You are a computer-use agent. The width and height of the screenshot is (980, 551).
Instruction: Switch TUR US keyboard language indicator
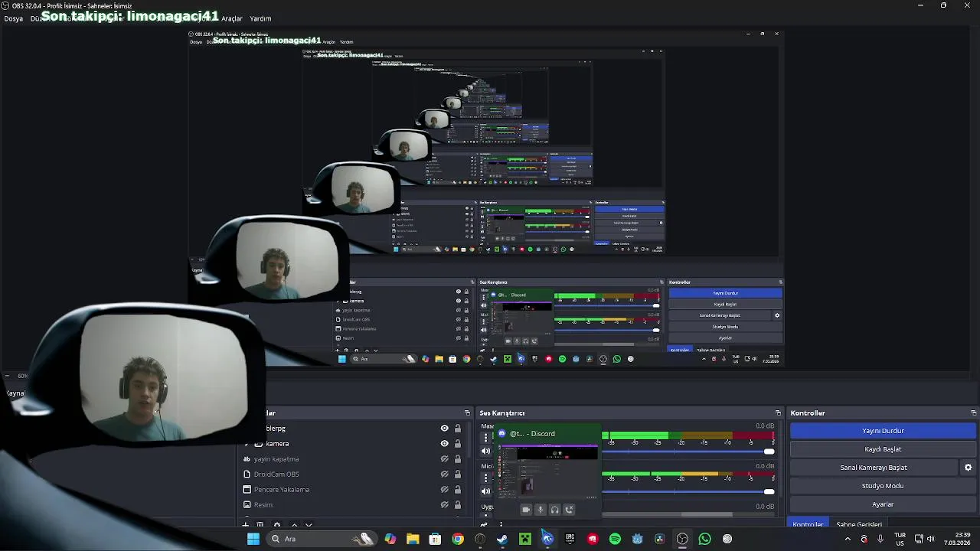(900, 539)
